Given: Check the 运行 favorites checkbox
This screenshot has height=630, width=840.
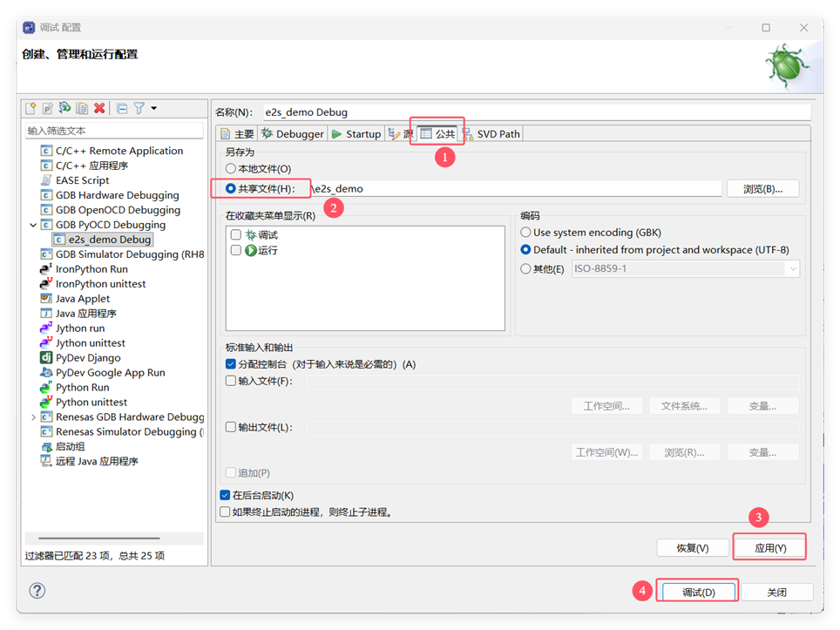Looking at the screenshot, I should click(236, 250).
